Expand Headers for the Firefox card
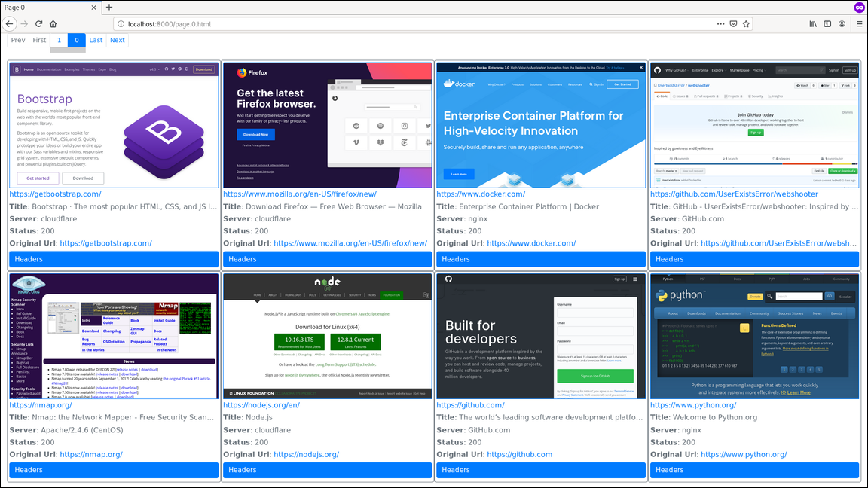 tap(327, 259)
